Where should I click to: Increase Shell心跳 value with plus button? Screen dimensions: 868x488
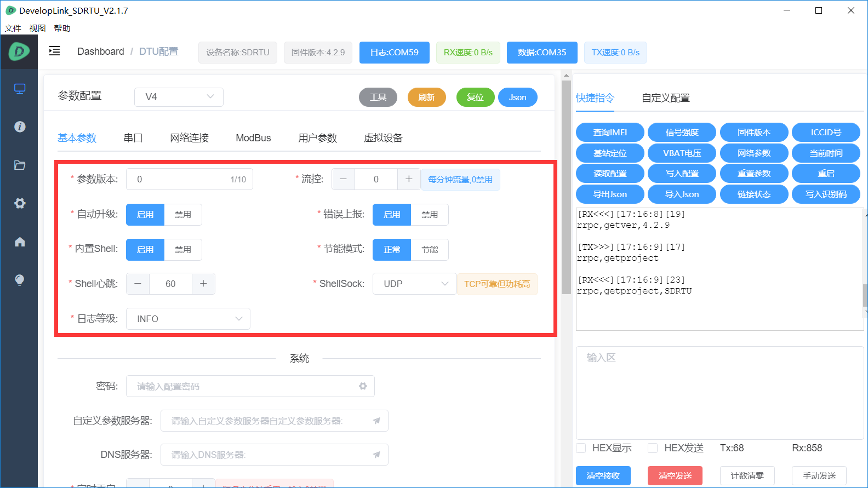(203, 284)
